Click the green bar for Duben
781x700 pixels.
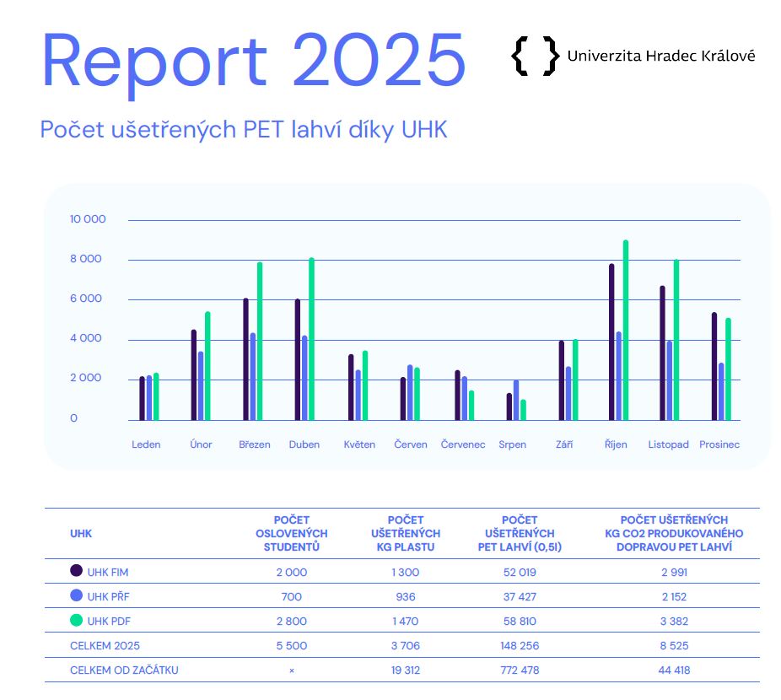(x=311, y=338)
